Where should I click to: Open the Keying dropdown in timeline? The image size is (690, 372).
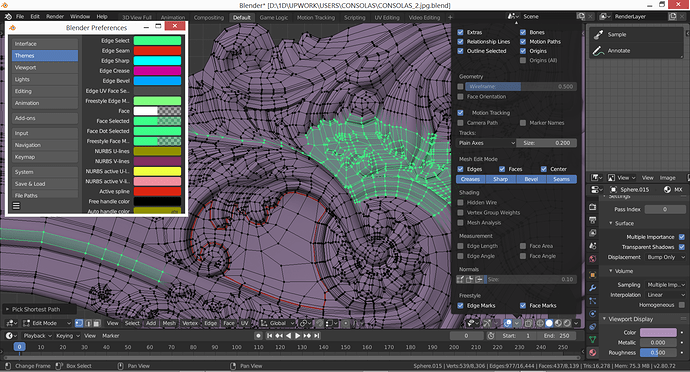pyautogui.click(x=66, y=335)
